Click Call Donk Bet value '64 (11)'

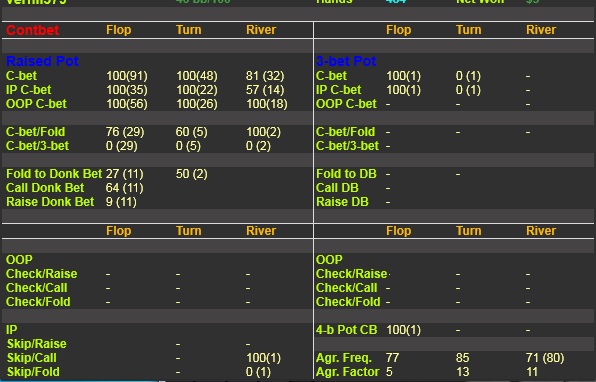pyautogui.click(x=125, y=188)
